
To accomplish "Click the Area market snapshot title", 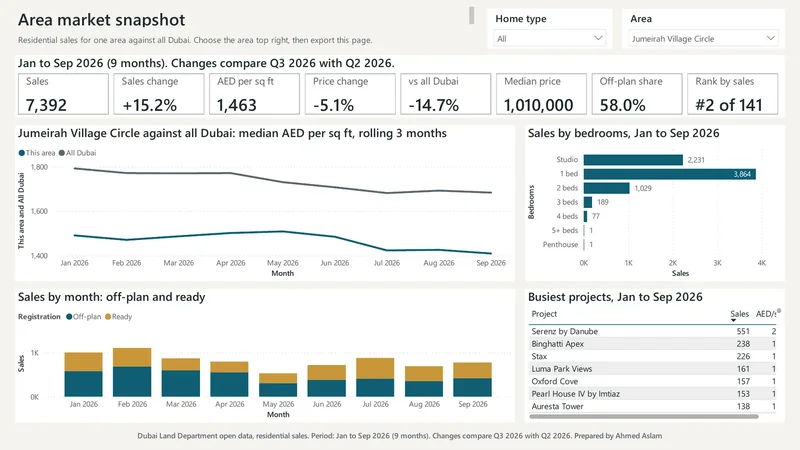I will tap(102, 20).
